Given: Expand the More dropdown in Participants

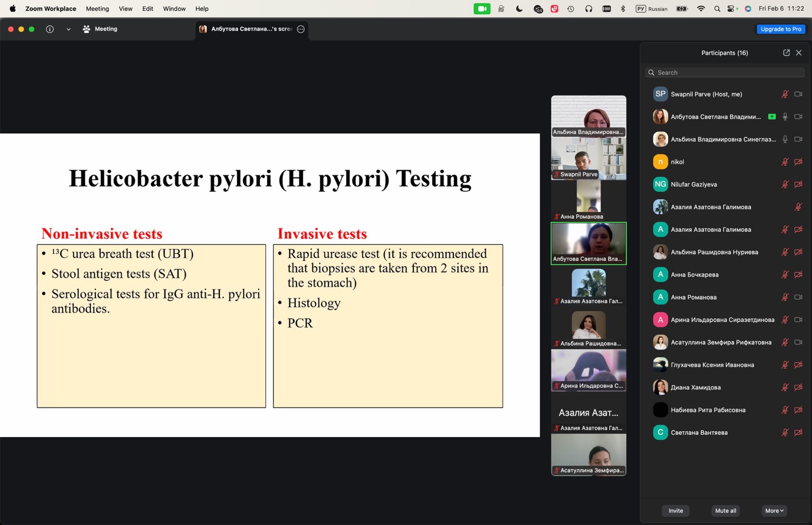Looking at the screenshot, I should (x=774, y=511).
